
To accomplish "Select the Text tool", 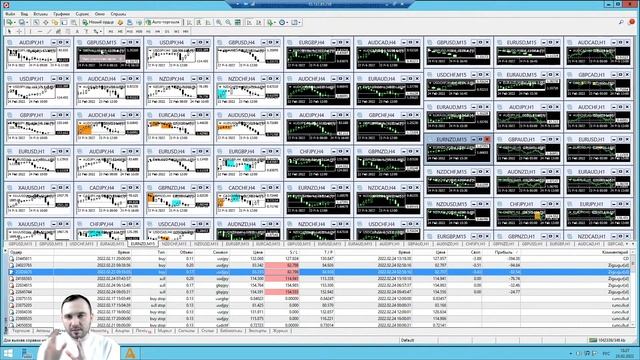I will coord(77,31).
